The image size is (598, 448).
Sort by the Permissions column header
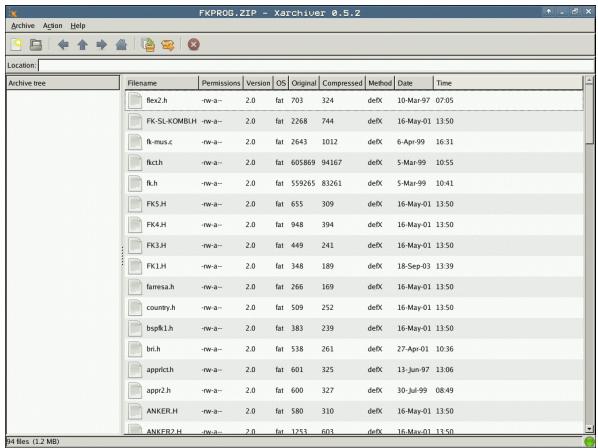tap(221, 83)
